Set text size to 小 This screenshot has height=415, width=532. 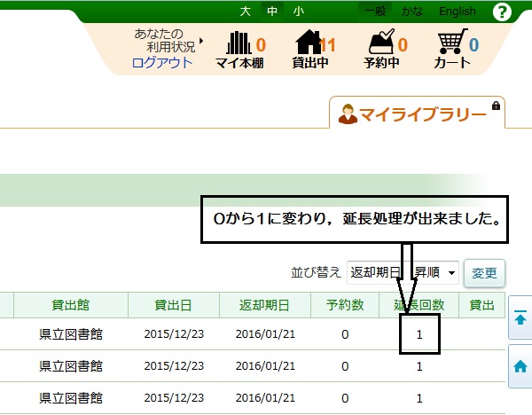[x=299, y=12]
